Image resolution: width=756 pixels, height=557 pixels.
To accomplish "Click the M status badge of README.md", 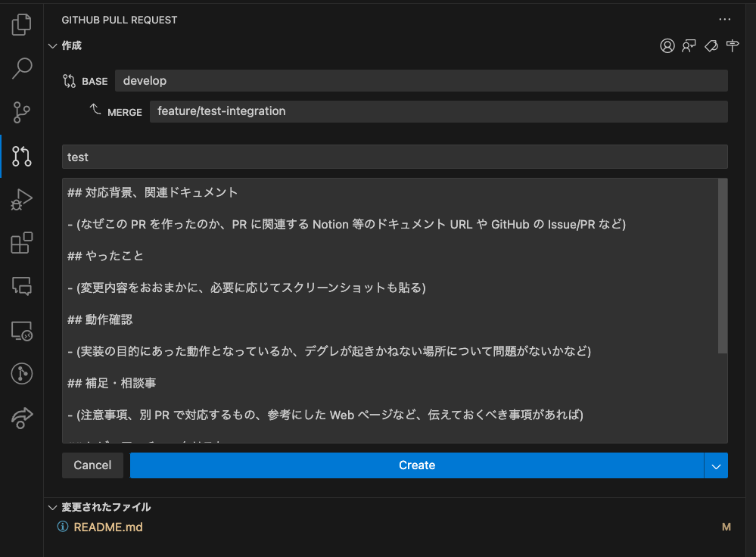I will point(726,527).
